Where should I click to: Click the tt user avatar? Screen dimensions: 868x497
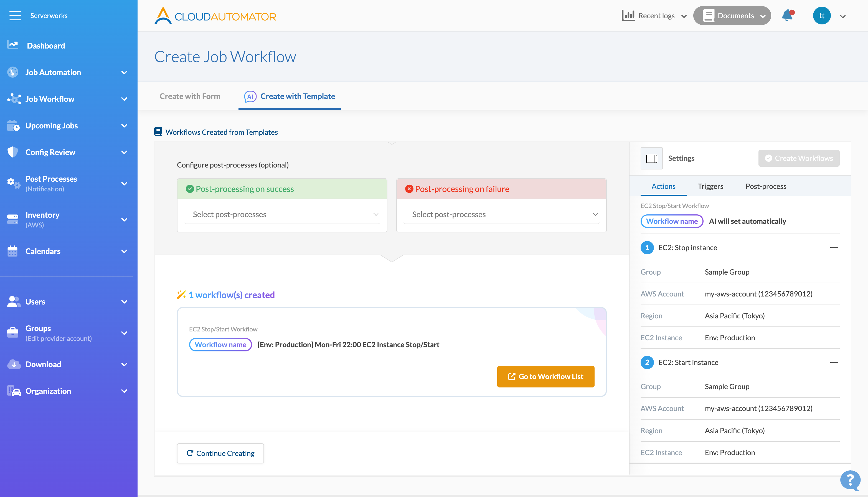coord(822,16)
